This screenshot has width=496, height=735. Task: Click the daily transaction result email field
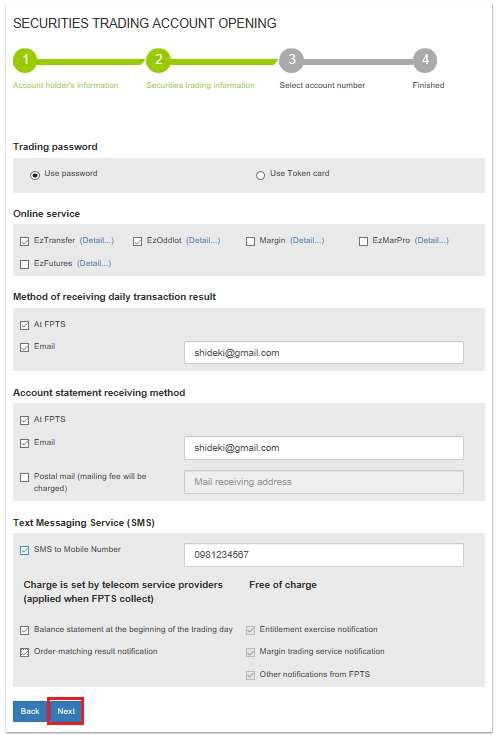323,352
